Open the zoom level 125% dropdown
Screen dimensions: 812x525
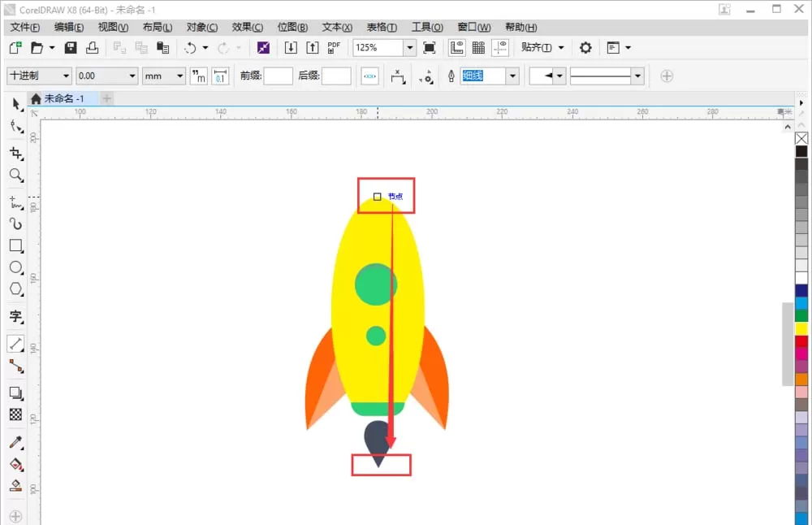[x=409, y=48]
